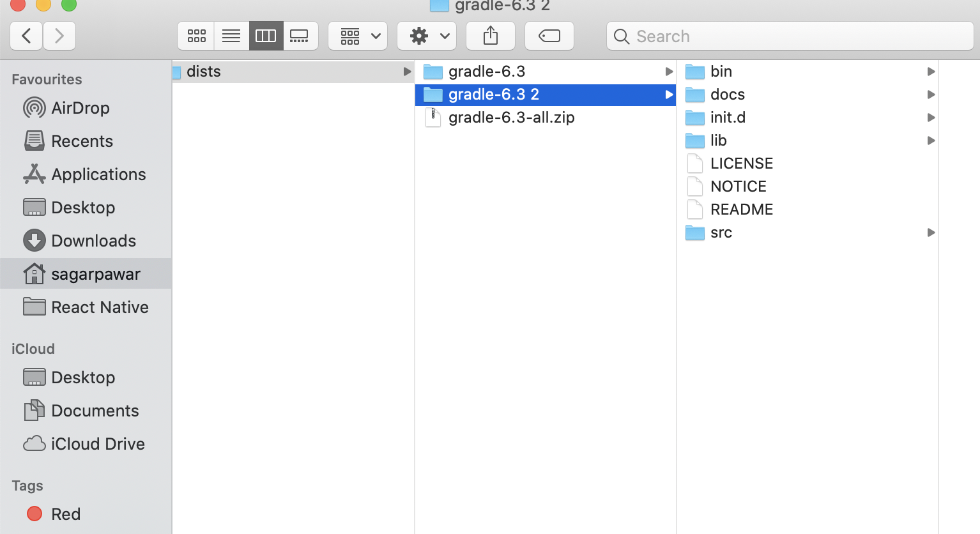Expand the bin folder arrow
This screenshot has width=980, height=534.
(x=931, y=72)
